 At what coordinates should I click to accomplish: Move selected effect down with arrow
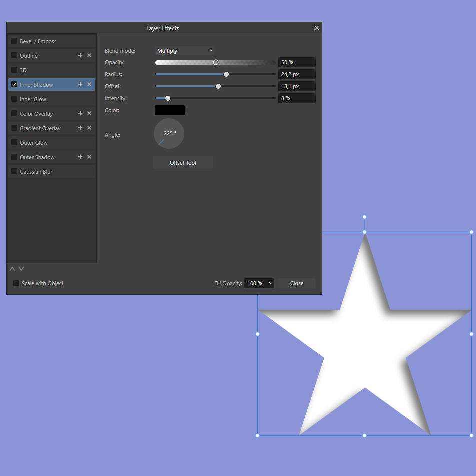[x=21, y=269]
